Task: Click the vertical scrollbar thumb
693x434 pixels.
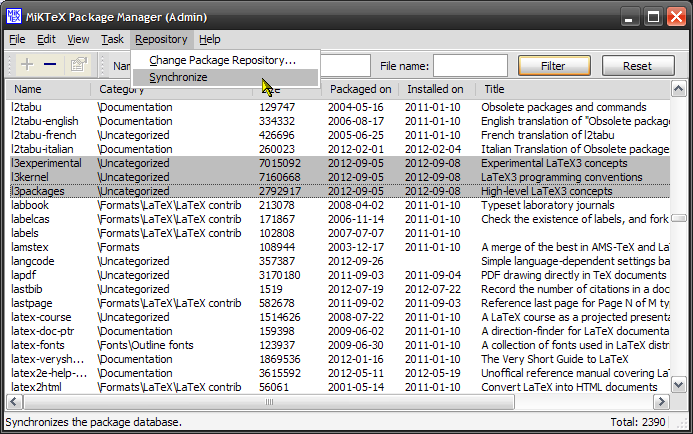Action: pyautogui.click(x=678, y=218)
